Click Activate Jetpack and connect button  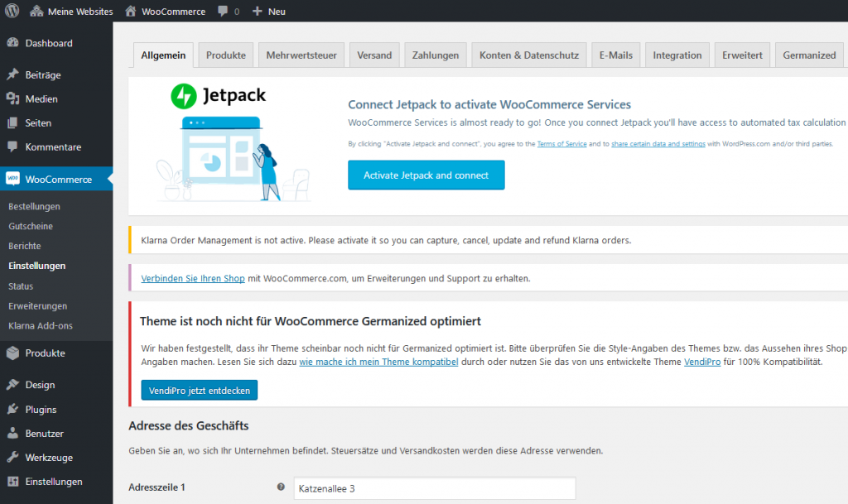click(426, 175)
